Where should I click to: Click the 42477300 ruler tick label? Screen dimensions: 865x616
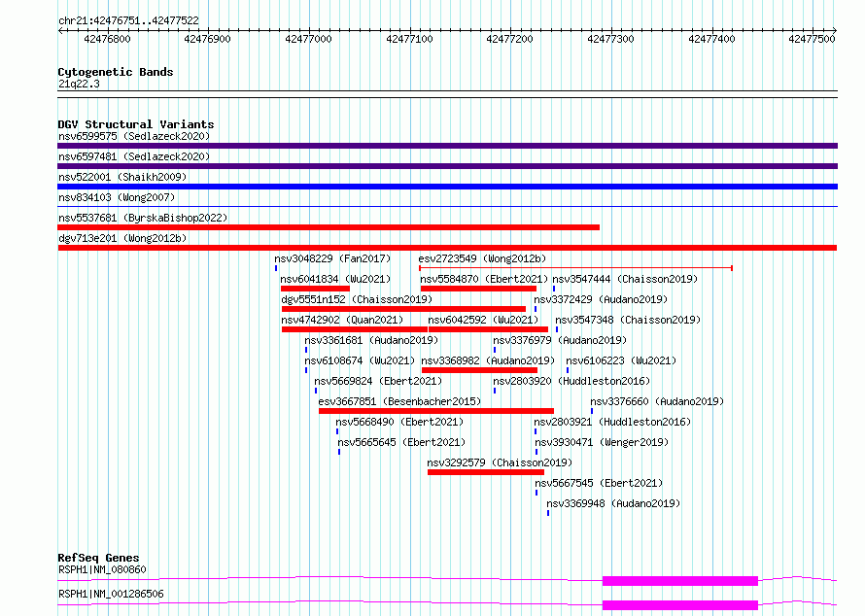(x=610, y=39)
